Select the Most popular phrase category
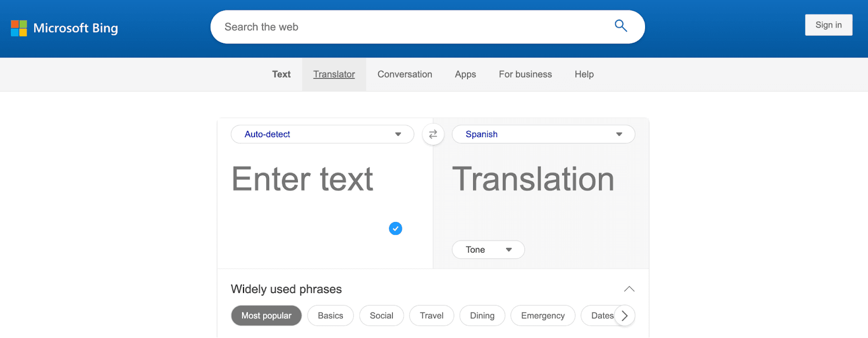The height and width of the screenshot is (338, 868). tap(266, 316)
